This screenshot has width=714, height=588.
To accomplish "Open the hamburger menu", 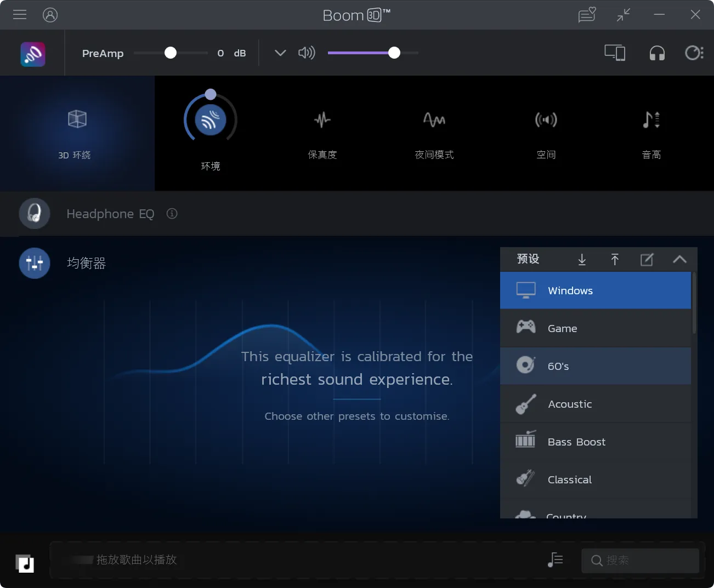I will 20,15.
